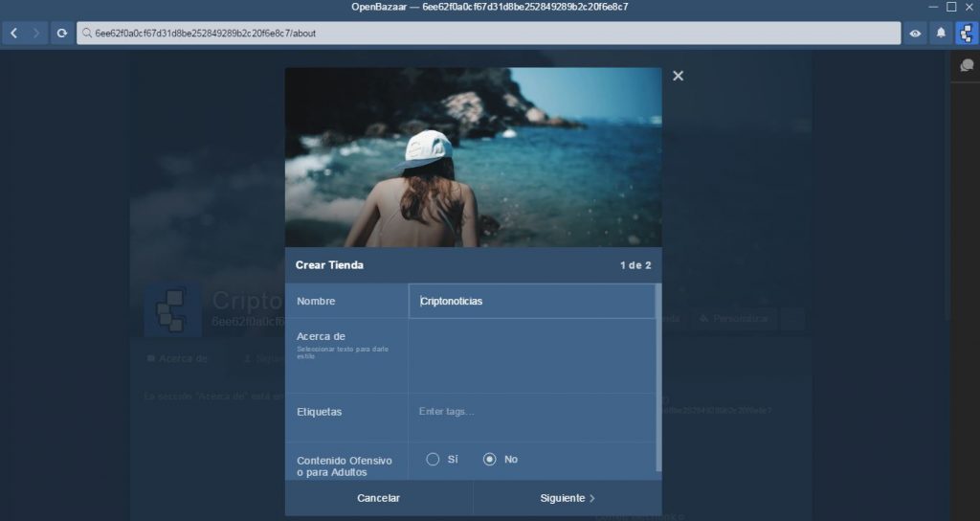Screen dimensions: 980x521
Task: Open the dimmed Acerca de tab in background
Action: pos(177,358)
